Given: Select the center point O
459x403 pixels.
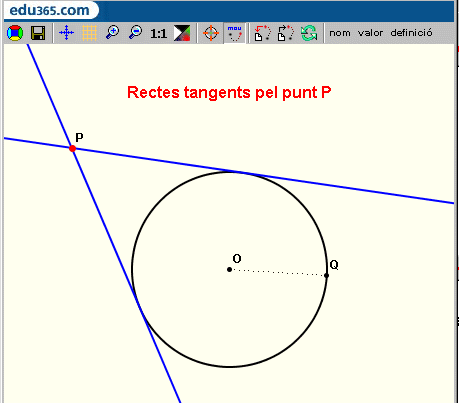Looking at the screenshot, I should coord(229,269).
